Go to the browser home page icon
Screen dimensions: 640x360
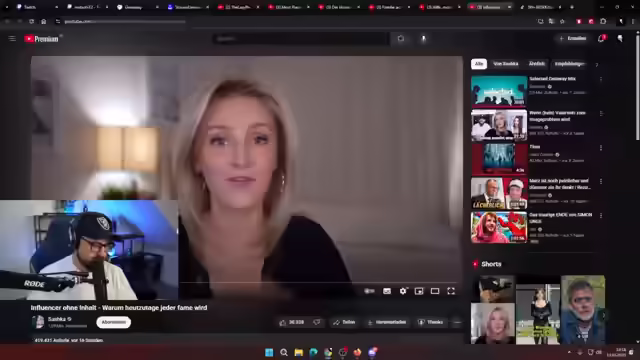(44, 21)
